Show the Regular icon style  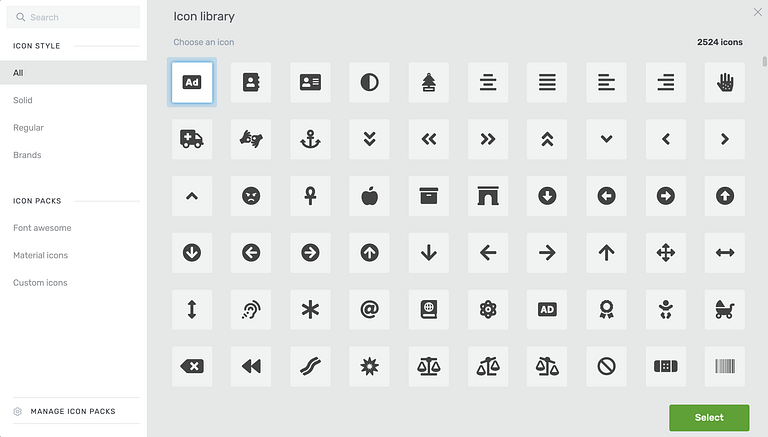[x=28, y=128]
